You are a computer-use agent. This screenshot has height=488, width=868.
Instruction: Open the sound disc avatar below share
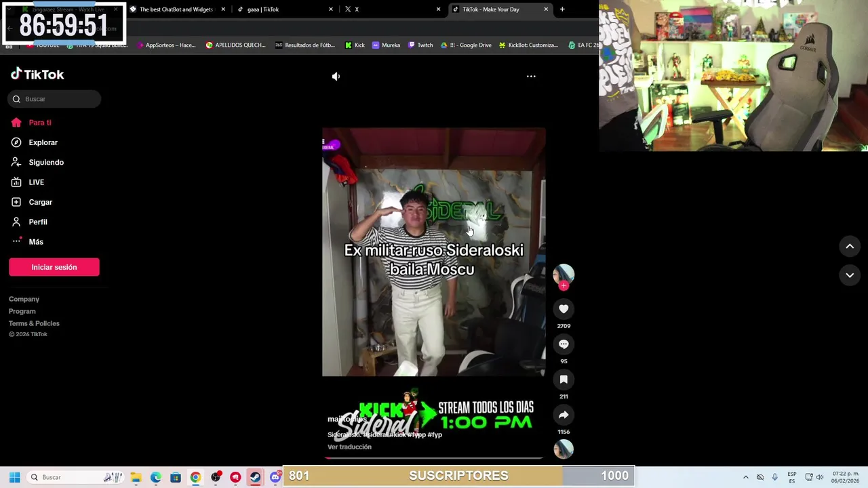pyautogui.click(x=564, y=449)
